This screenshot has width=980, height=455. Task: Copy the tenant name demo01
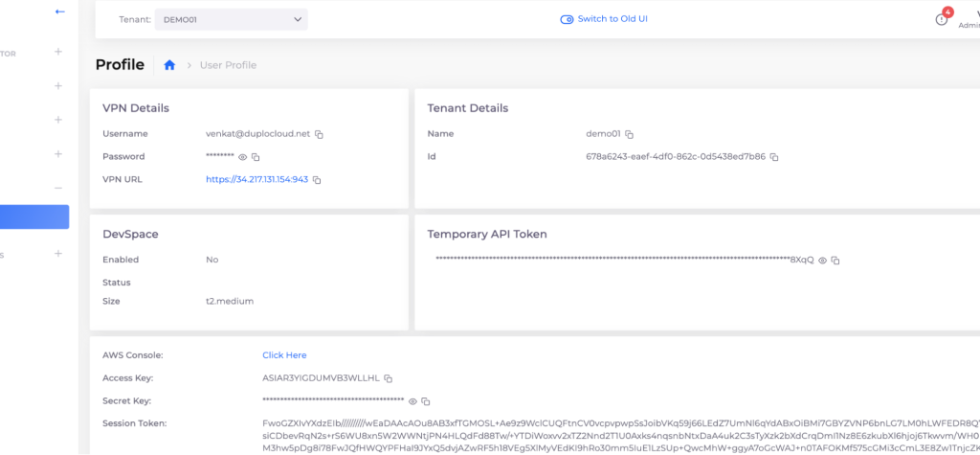630,134
